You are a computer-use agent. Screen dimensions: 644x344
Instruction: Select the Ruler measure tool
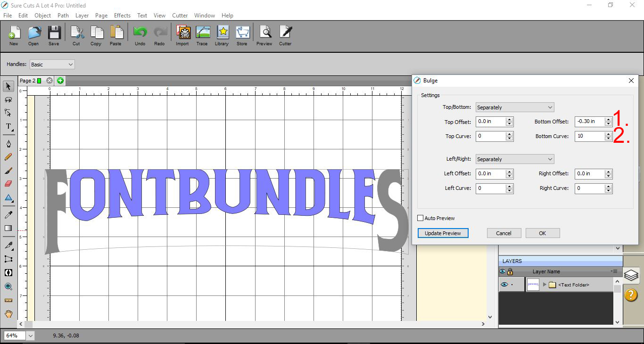8,300
